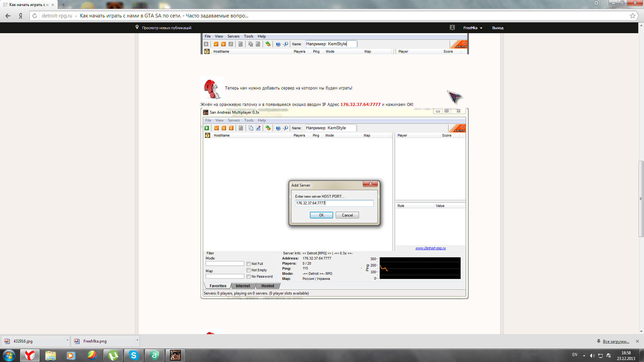
Task: Toggle the Not Empty filter checkbox
Action: pos(249,270)
